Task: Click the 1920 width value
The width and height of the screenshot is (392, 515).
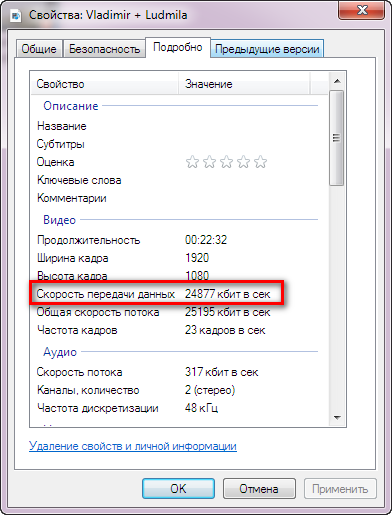Action: [x=197, y=258]
